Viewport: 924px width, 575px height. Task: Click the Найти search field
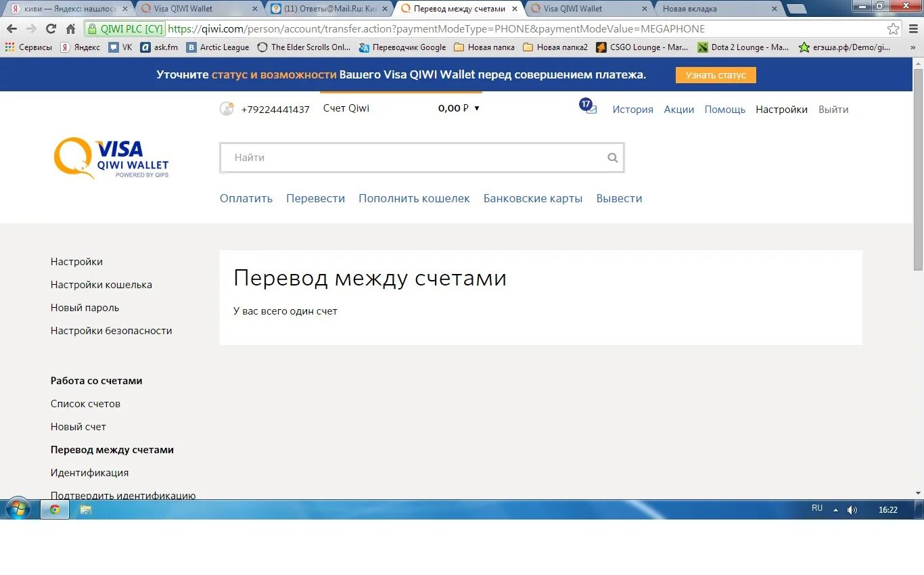point(421,158)
